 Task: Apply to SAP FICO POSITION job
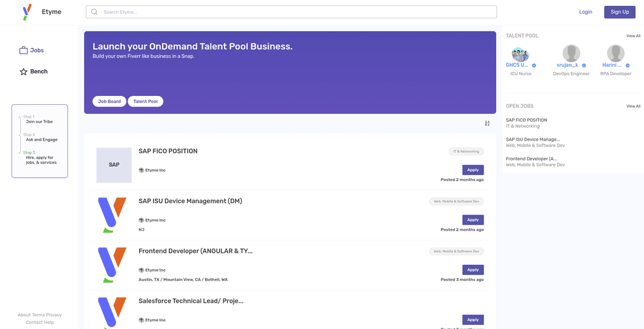[x=473, y=170]
